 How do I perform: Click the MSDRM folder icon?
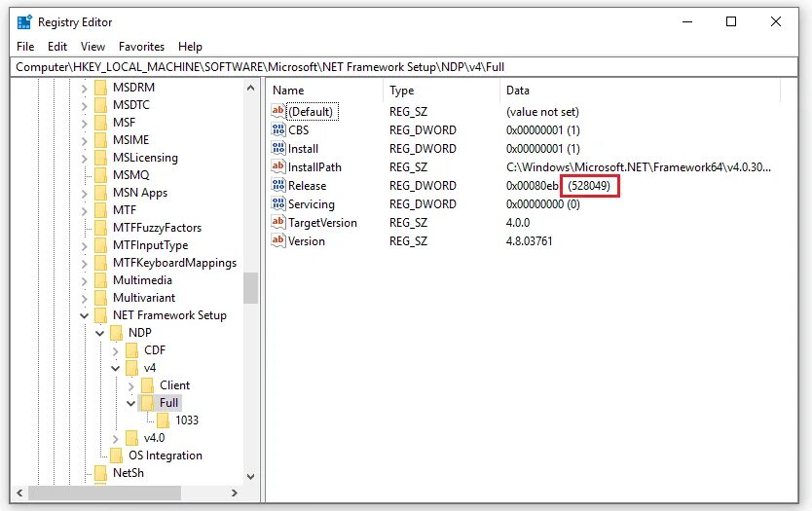pyautogui.click(x=101, y=88)
